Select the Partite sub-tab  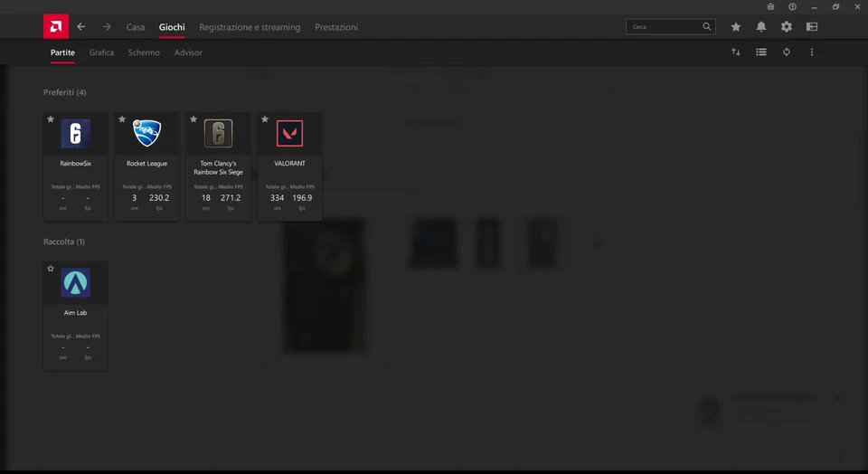tap(62, 52)
